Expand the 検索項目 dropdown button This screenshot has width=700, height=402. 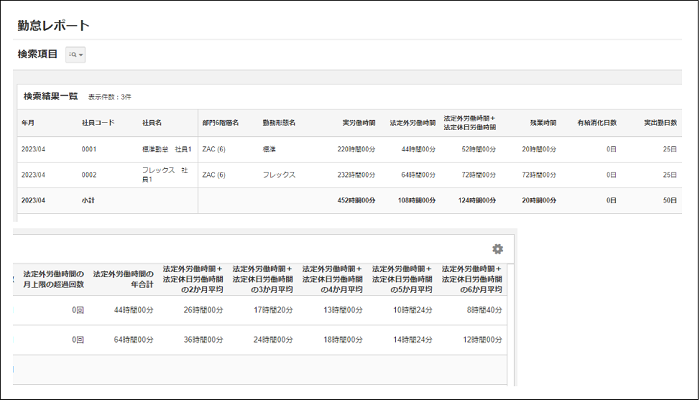pos(76,55)
